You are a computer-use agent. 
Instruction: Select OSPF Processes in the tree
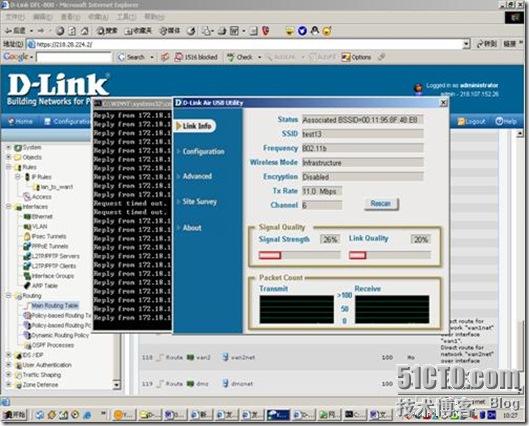53,345
